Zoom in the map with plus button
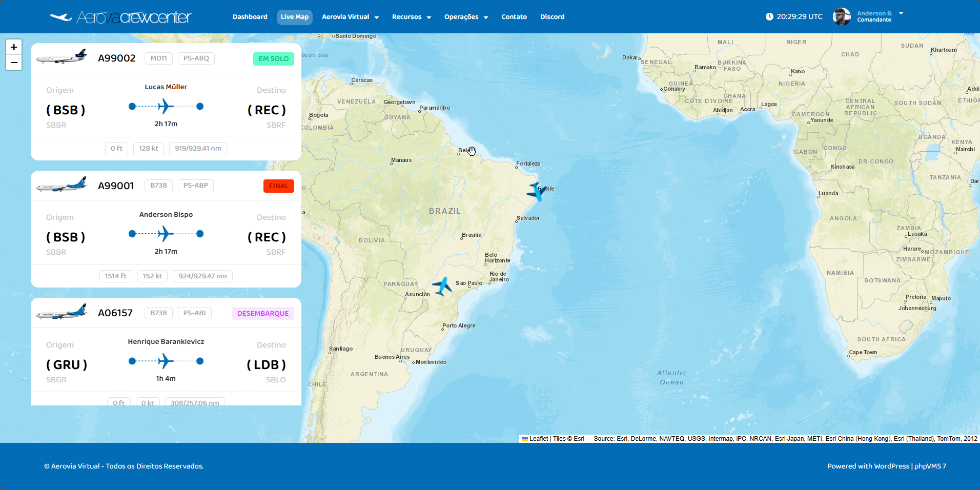980x490 pixels. click(14, 47)
